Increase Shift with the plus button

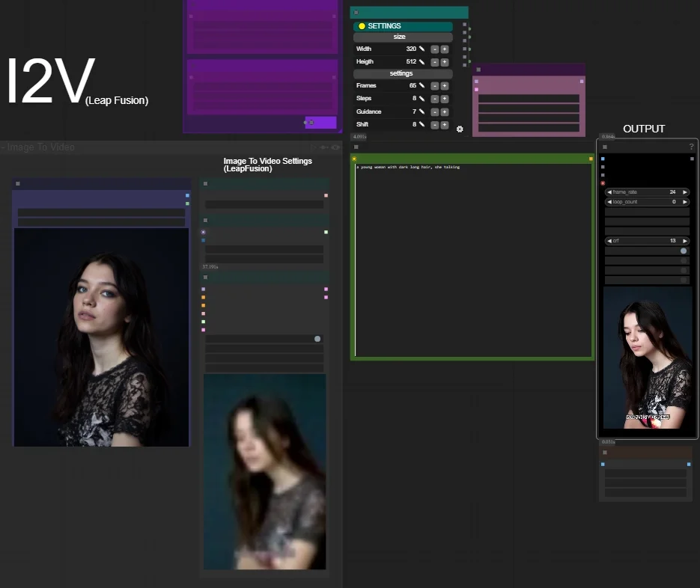tap(445, 125)
